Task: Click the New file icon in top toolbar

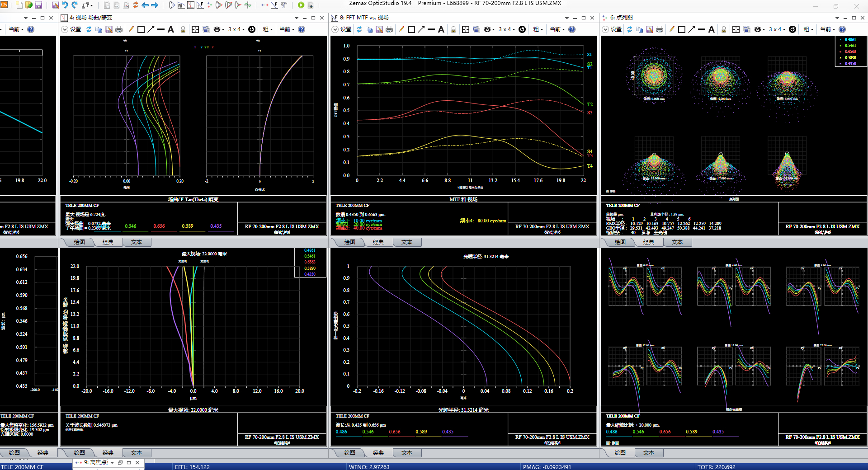Action: pyautogui.click(x=19, y=5)
